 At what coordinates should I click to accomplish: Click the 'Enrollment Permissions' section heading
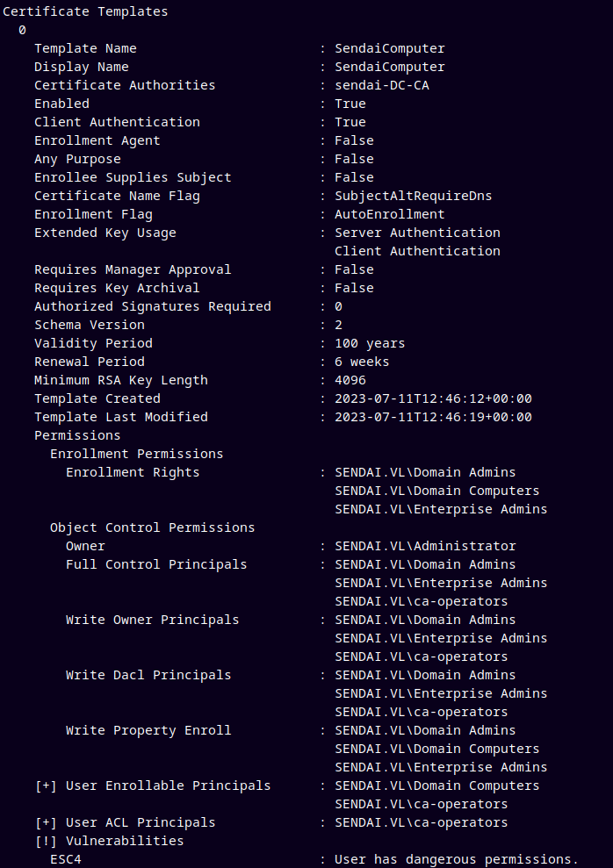[136, 454]
